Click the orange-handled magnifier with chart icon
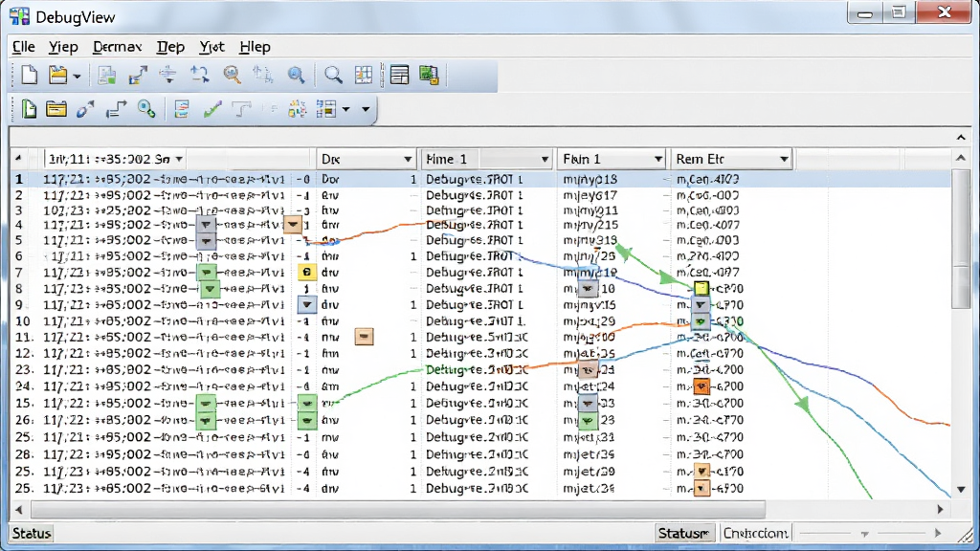Screen dimensions: 980x551 coord(232,75)
